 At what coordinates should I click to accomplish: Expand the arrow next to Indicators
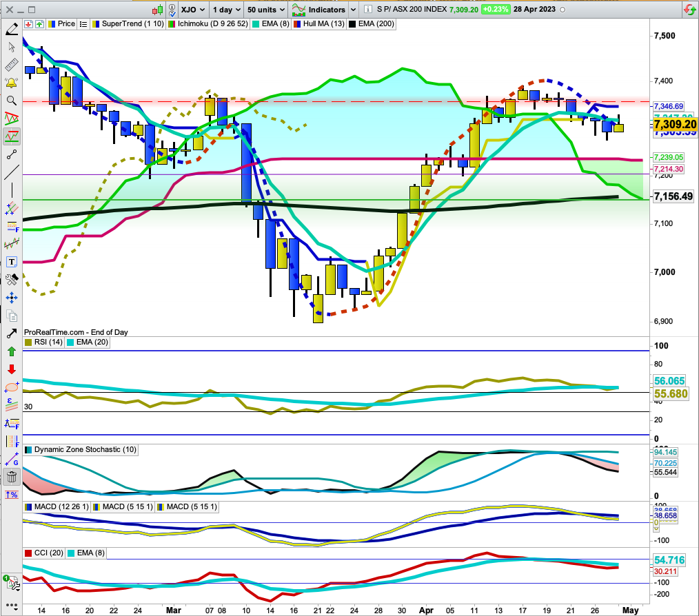[x=353, y=10]
